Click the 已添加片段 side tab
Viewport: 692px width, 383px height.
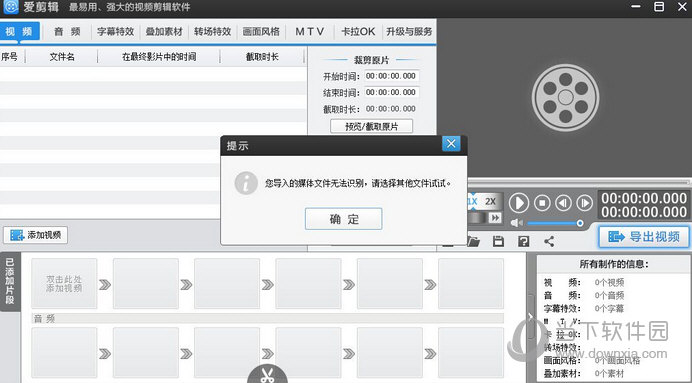10,282
